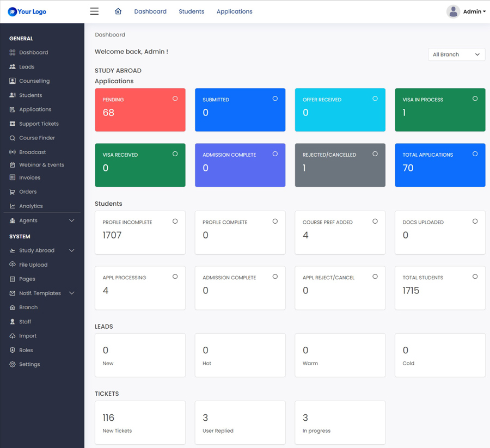490x448 pixels.
Task: Click the purple Admission Complete applications card
Action: coord(240,165)
